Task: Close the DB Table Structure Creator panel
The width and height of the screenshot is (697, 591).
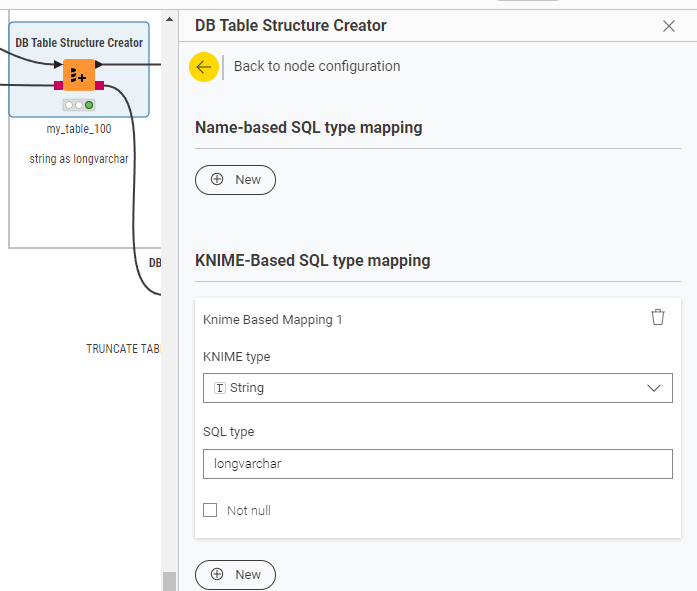Action: (669, 26)
